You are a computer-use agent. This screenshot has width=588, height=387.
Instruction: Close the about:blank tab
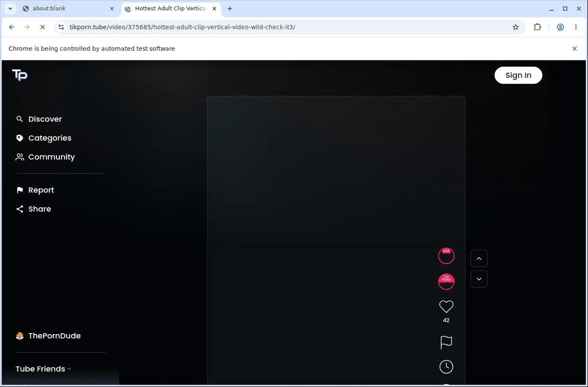pos(112,8)
